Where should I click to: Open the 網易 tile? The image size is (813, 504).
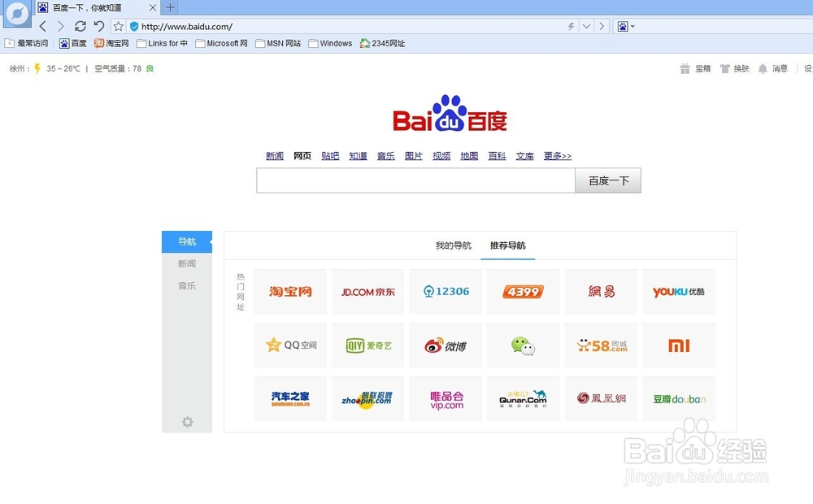(x=601, y=291)
